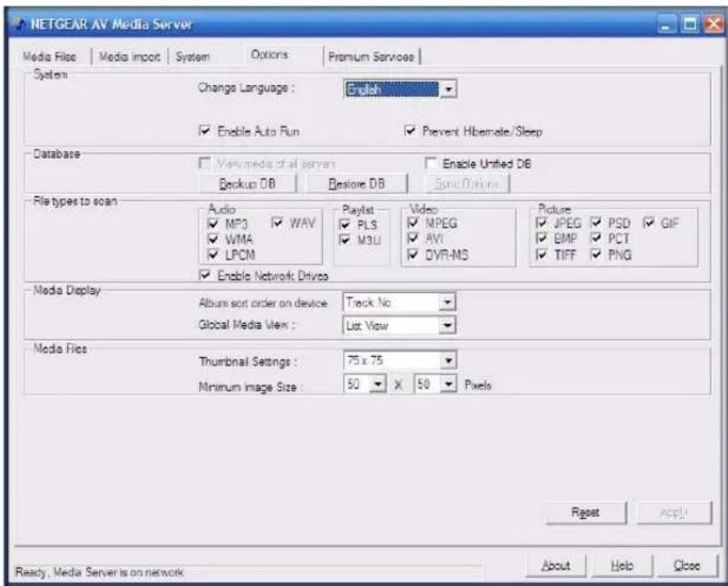This screenshot has width=728, height=586.
Task: Click the Backup DB button
Action: (x=248, y=183)
